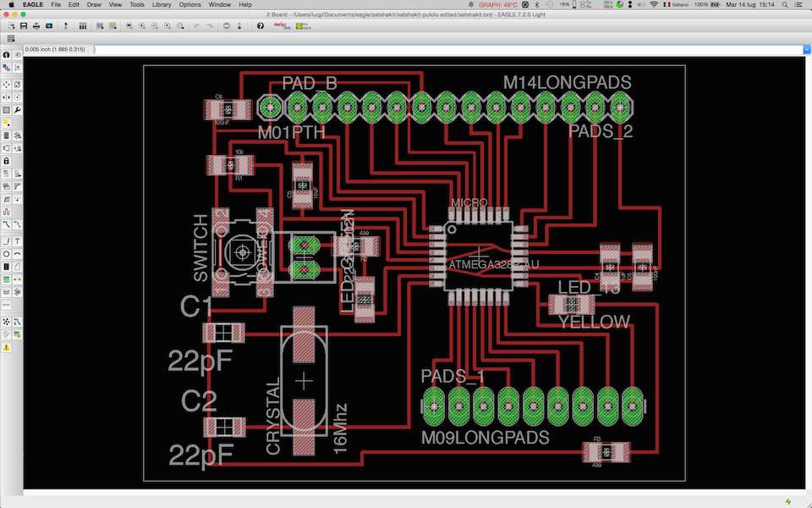
Task: Undo the last action
Action: click(197, 26)
